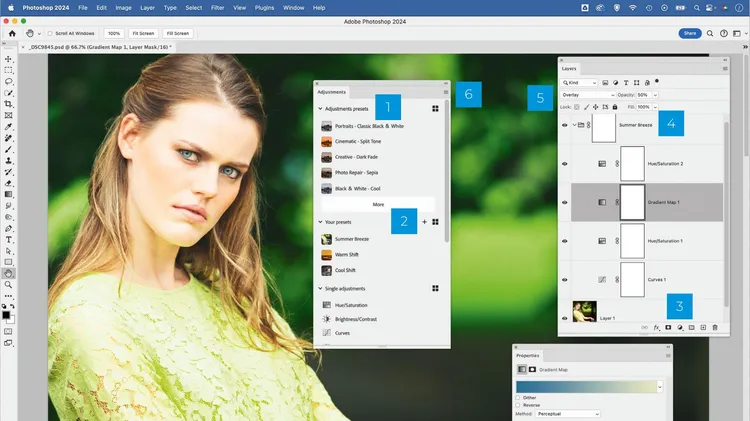Open the Method Perceptual dropdown
The height and width of the screenshot is (421, 750).
(568, 414)
